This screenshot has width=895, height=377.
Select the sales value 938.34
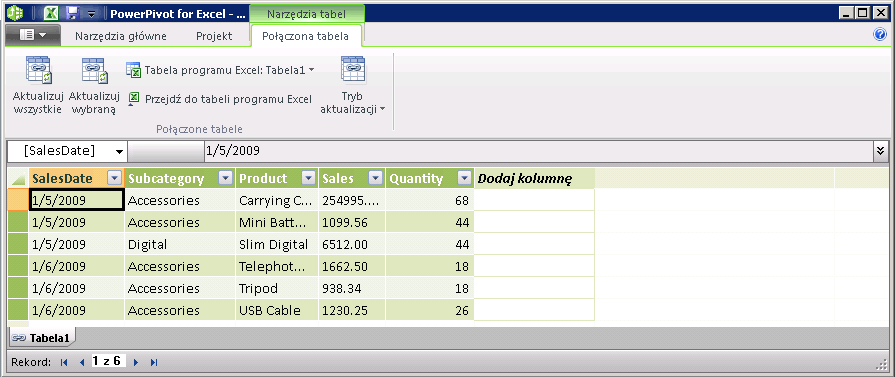(x=352, y=288)
